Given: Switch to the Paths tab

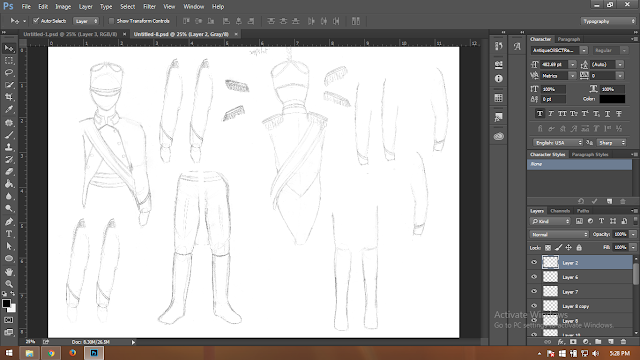Looking at the screenshot, I should (583, 211).
